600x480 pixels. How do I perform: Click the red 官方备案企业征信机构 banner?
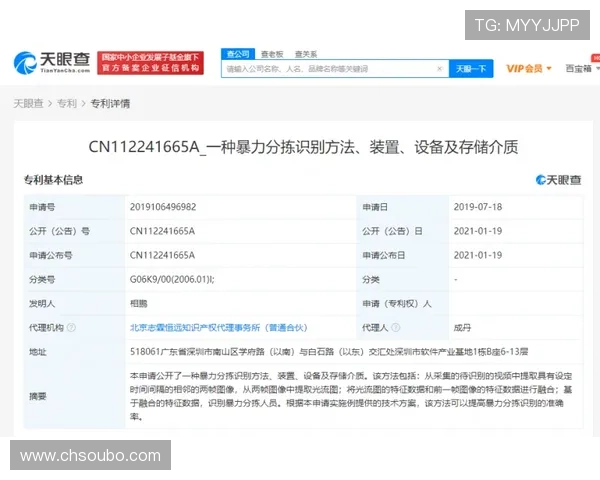(150, 63)
